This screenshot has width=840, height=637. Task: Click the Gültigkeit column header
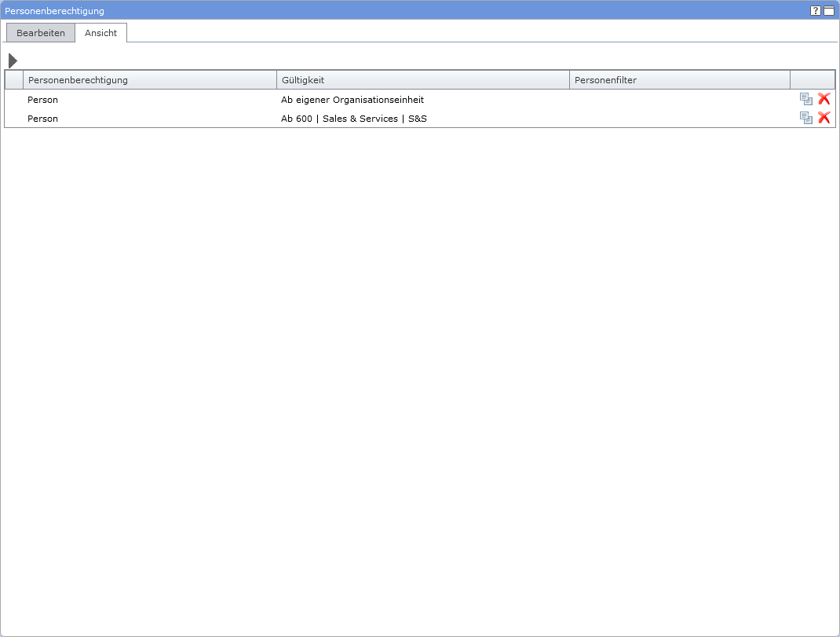click(x=422, y=80)
